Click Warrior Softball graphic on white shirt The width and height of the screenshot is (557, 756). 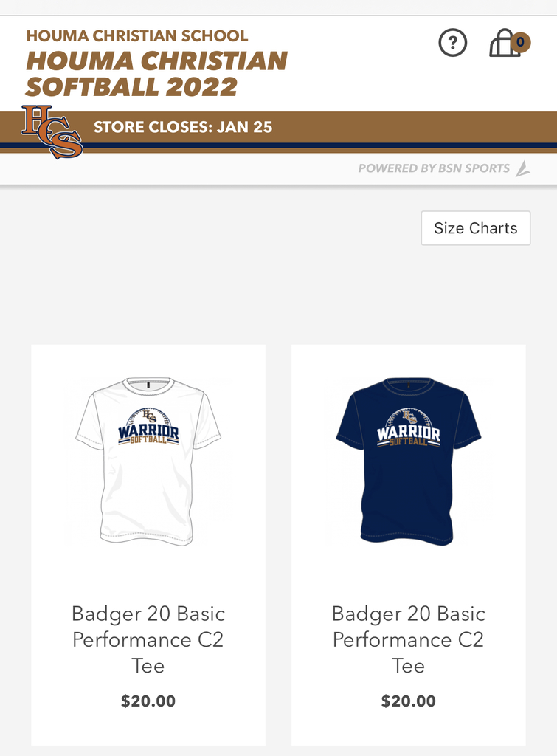click(148, 426)
